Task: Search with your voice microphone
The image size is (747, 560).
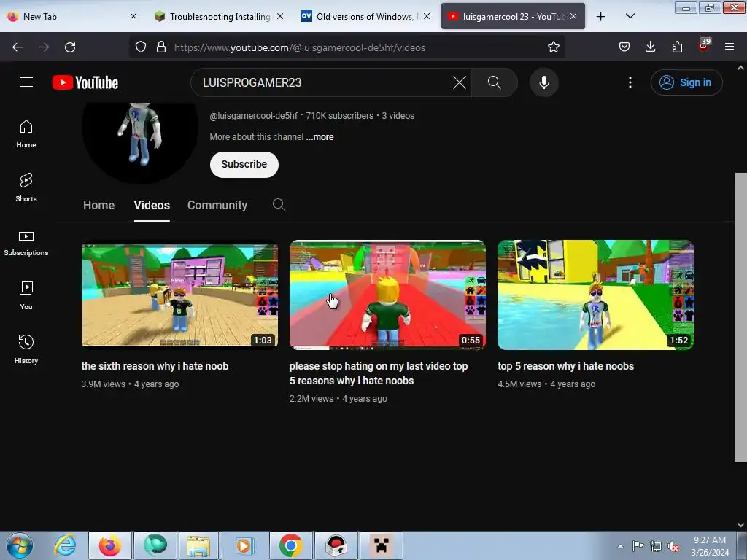Action: (543, 82)
